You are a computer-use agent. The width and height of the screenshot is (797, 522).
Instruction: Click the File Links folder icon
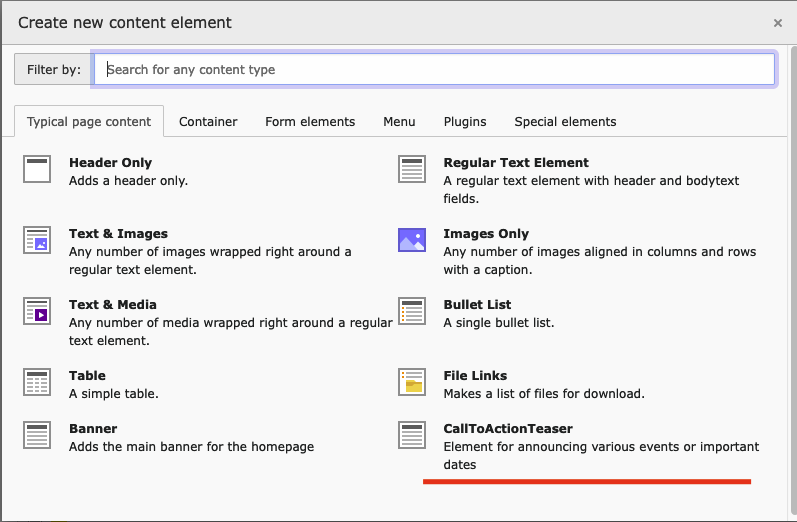point(412,382)
